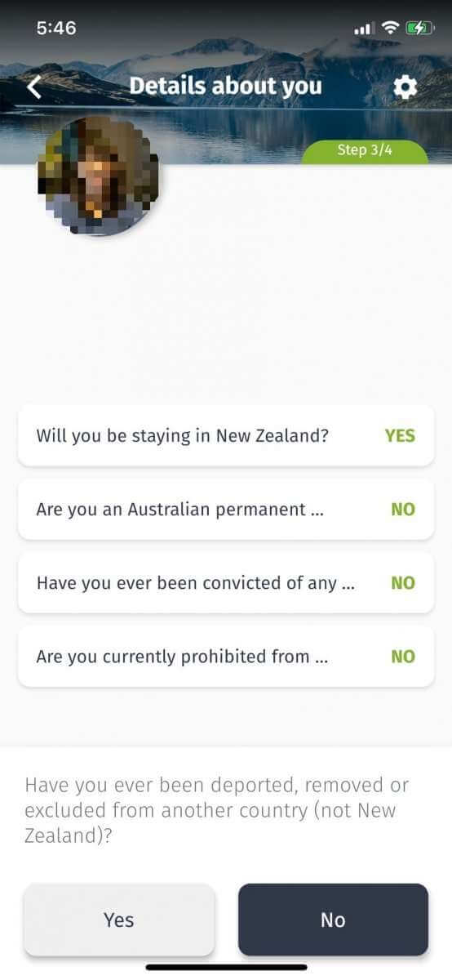Open 'Are you currently prohibited from' row
452x980 pixels.
point(226,656)
